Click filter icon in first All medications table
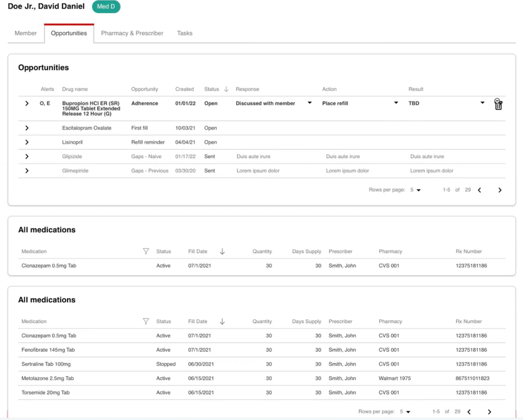 146,251
